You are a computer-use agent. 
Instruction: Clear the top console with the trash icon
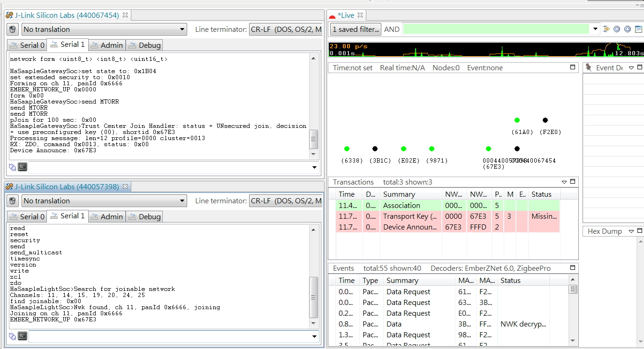point(12,29)
